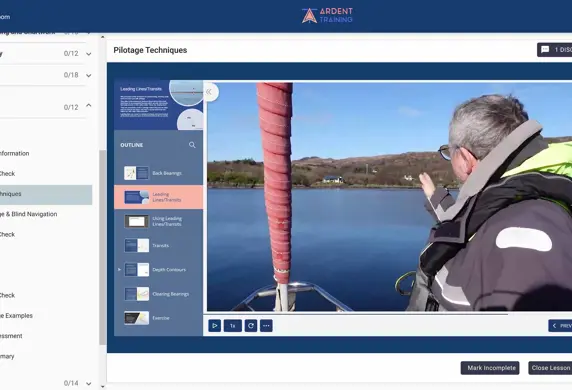The width and height of the screenshot is (572, 390).
Task: Expand the 0/14 section chevron
Action: (89, 383)
